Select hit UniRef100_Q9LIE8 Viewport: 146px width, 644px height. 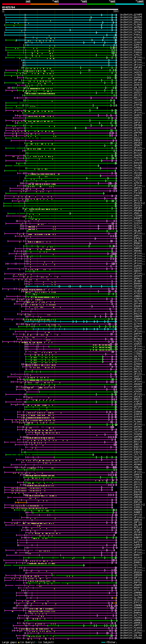tap(131, 87)
